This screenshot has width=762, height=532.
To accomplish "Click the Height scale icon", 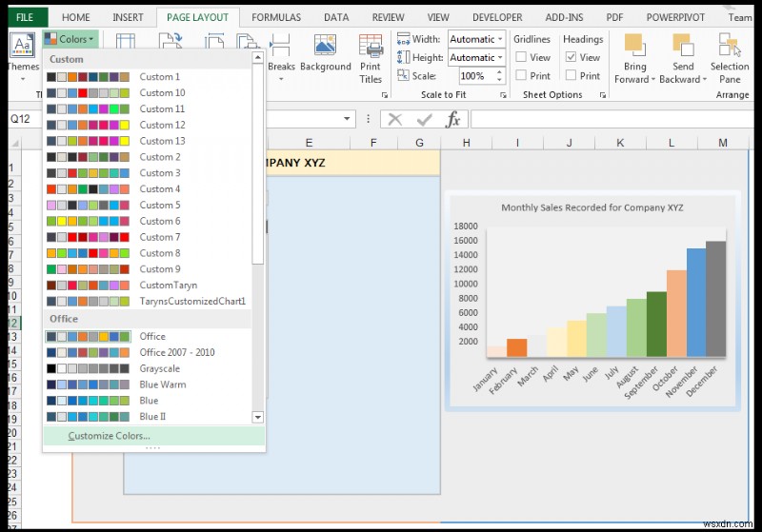I will click(403, 57).
